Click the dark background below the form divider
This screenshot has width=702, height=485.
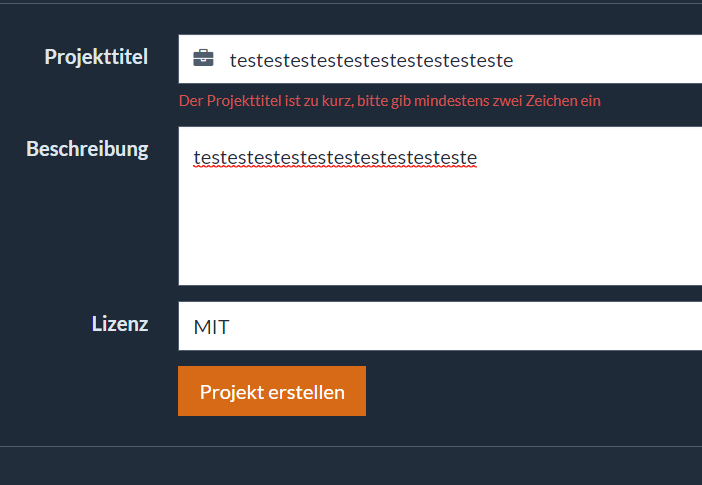350,468
